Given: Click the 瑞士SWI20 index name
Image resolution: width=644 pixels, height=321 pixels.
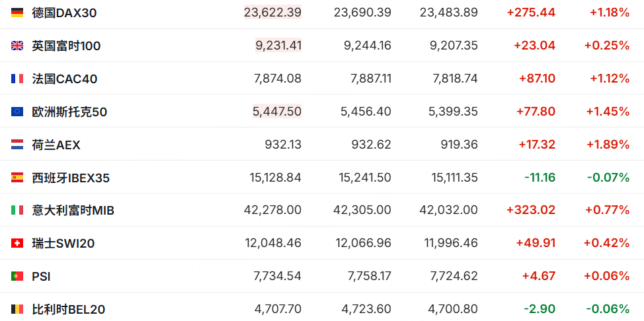Looking at the screenshot, I should 63,244.
